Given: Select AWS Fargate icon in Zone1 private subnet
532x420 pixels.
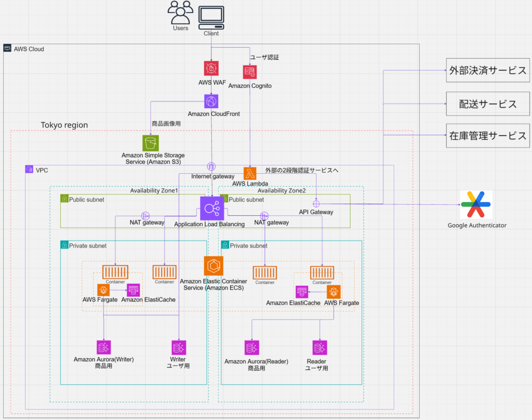Looking at the screenshot, I should [103, 290].
